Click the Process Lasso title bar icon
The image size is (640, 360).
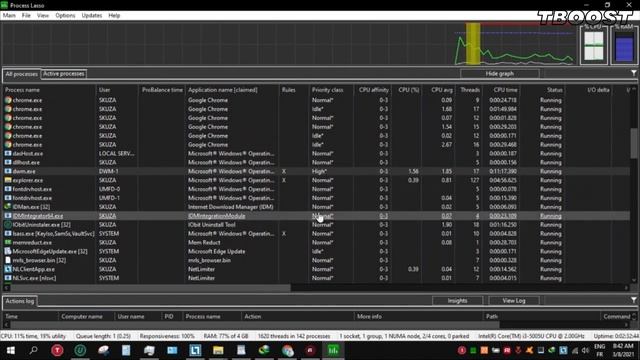pos(4,5)
